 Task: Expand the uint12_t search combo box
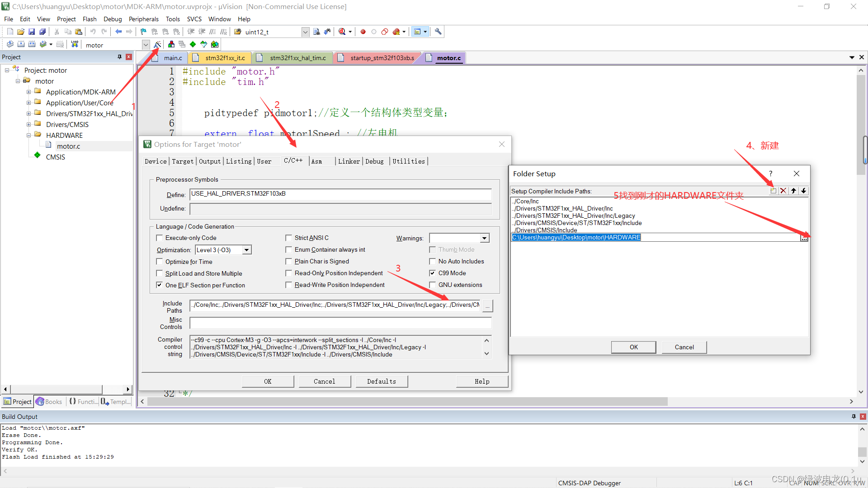point(305,32)
